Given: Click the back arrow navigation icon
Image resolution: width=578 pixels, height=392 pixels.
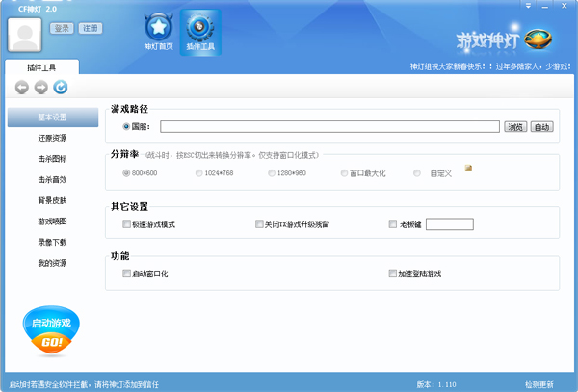Looking at the screenshot, I should coord(22,88).
